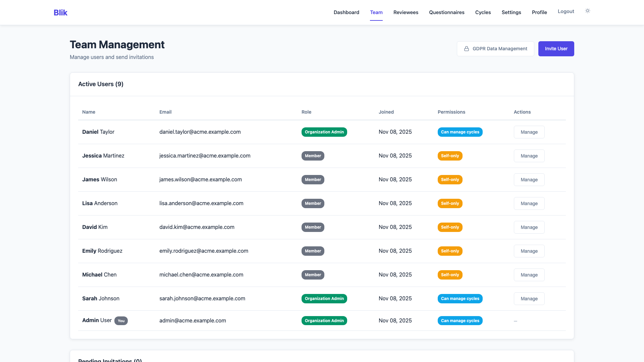
Task: Open the Reviewees section
Action: (x=406, y=12)
